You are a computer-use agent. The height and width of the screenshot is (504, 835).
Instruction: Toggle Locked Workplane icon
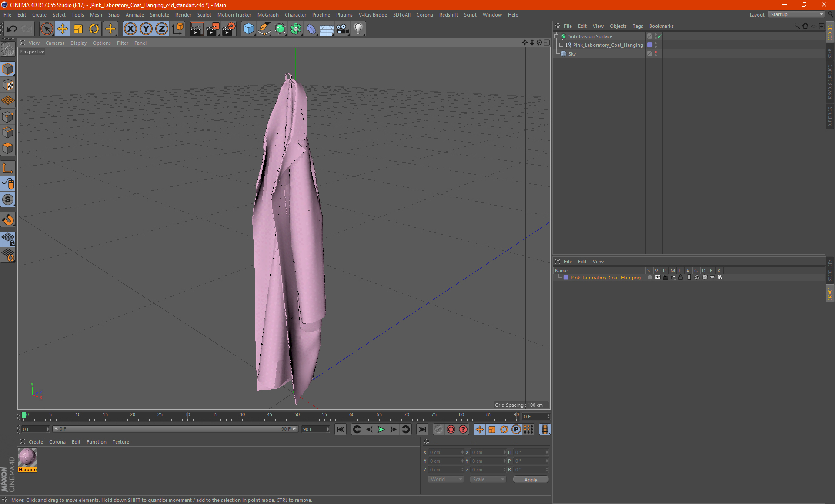coord(8,239)
